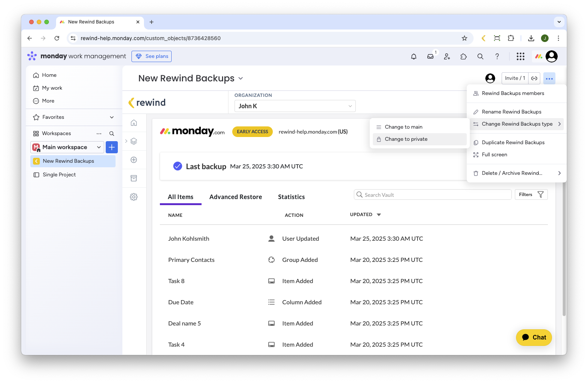Open browser downloads icon
The height and width of the screenshot is (383, 588).
(x=531, y=38)
